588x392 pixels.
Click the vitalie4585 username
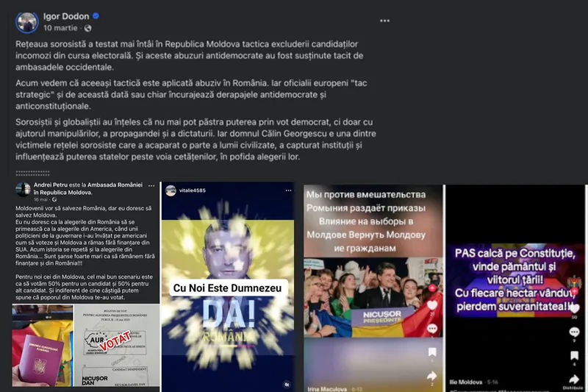193,190
